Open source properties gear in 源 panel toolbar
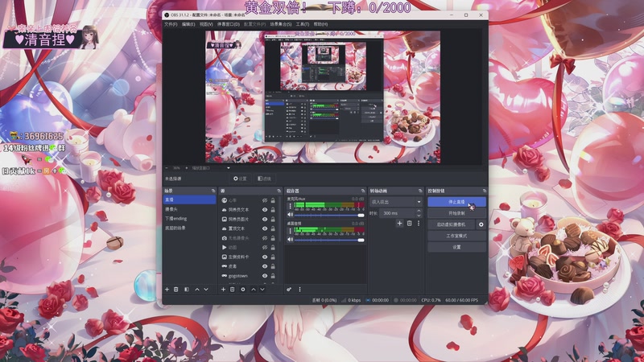Image resolution: width=644 pixels, height=362 pixels. coord(243,290)
